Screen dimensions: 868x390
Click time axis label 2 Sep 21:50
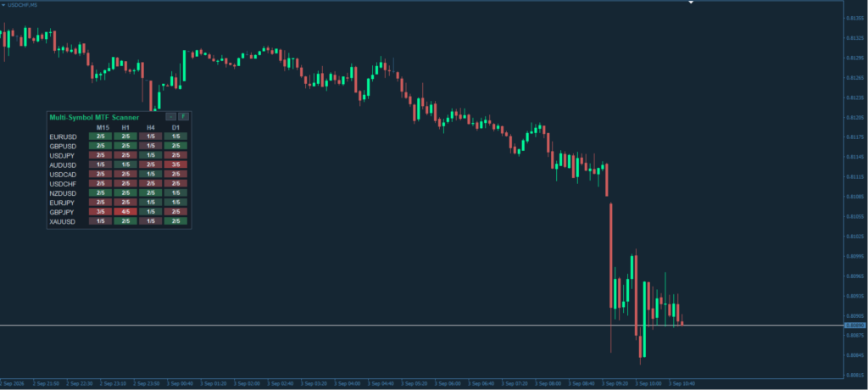click(44, 383)
